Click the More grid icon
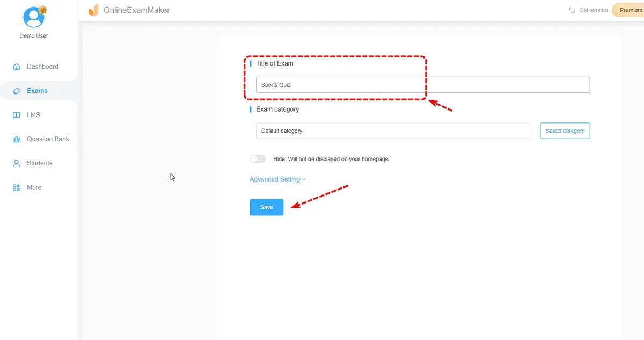 tap(16, 187)
